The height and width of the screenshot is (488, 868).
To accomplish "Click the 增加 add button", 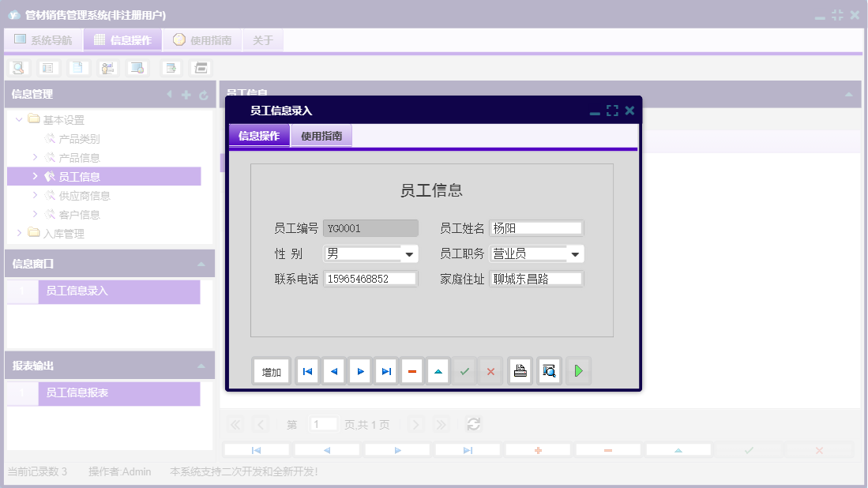I will click(x=271, y=370).
